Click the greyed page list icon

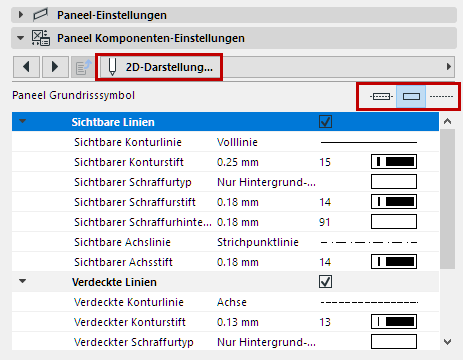click(83, 68)
